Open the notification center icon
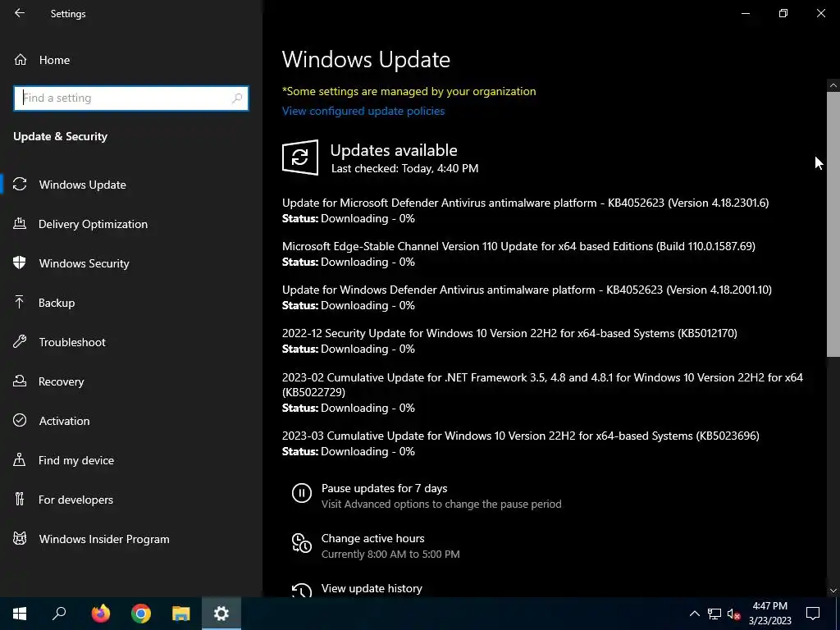Image resolution: width=840 pixels, height=630 pixels. point(813,614)
